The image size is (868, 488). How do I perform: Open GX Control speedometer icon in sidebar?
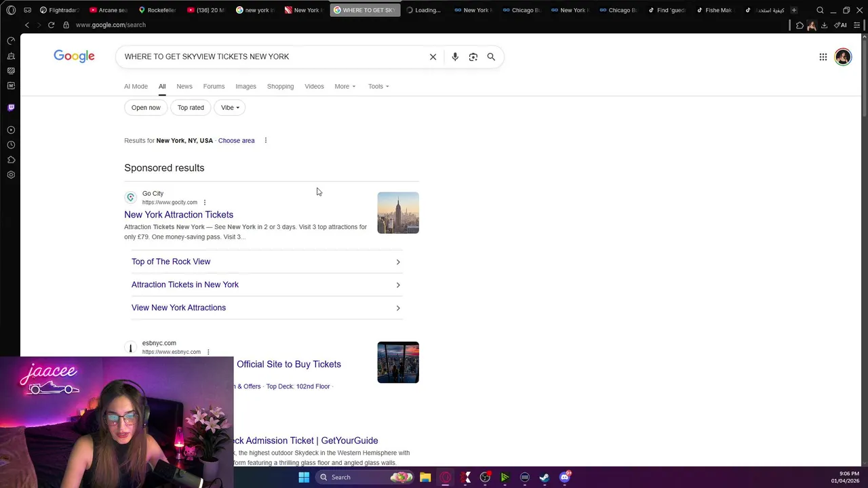point(11,41)
